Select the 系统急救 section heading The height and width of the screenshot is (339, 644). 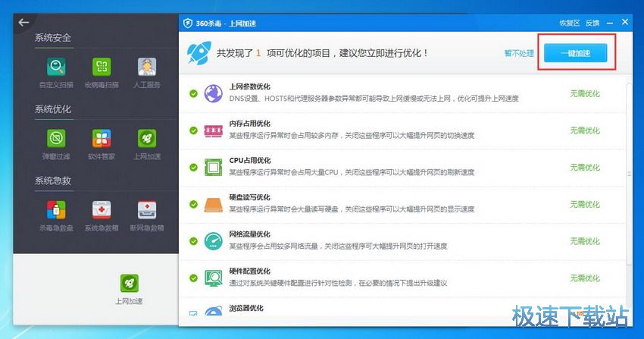53,180
